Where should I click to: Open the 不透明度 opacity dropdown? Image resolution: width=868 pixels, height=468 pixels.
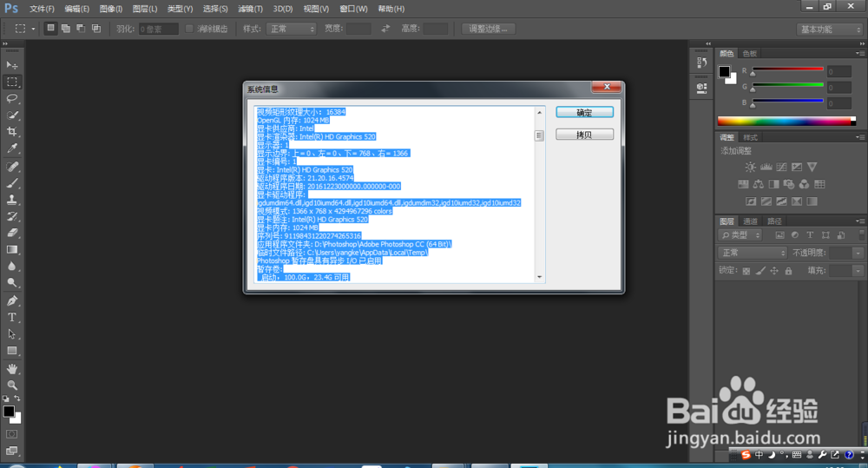(858, 254)
